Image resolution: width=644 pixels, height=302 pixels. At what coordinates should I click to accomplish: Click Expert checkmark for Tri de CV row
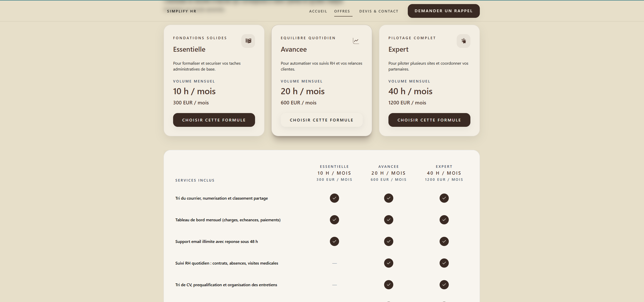pos(444,285)
